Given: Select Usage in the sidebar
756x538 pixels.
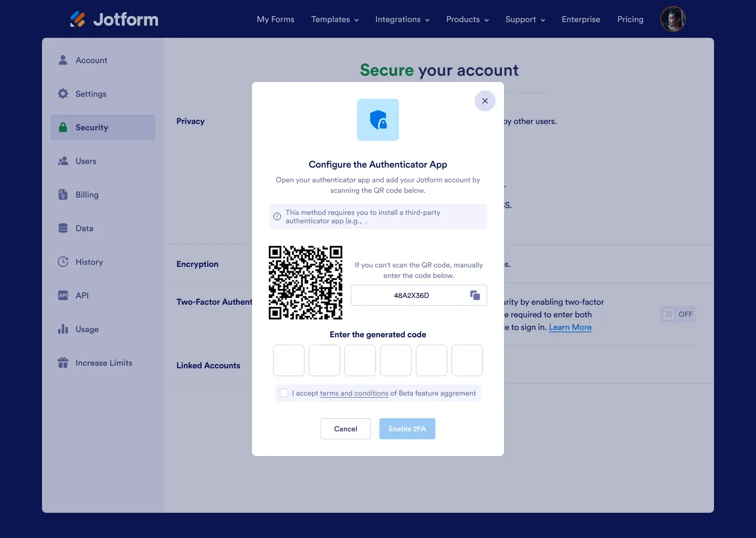Looking at the screenshot, I should [103, 329].
